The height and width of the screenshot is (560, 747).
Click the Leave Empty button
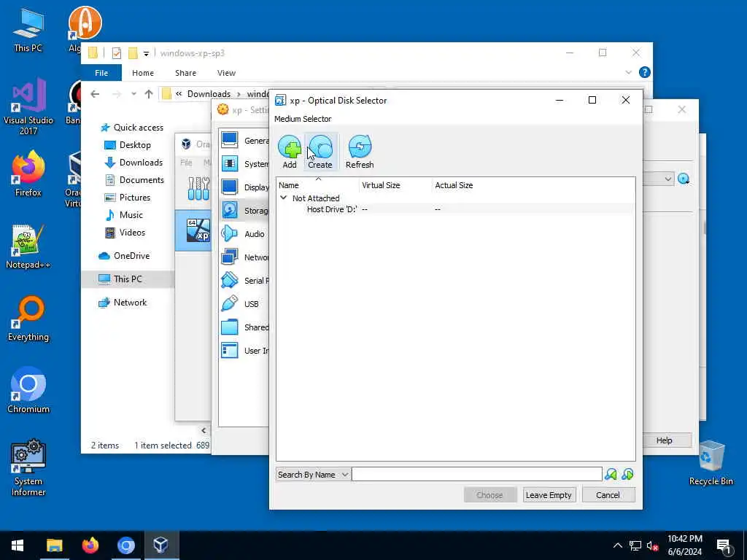549,495
